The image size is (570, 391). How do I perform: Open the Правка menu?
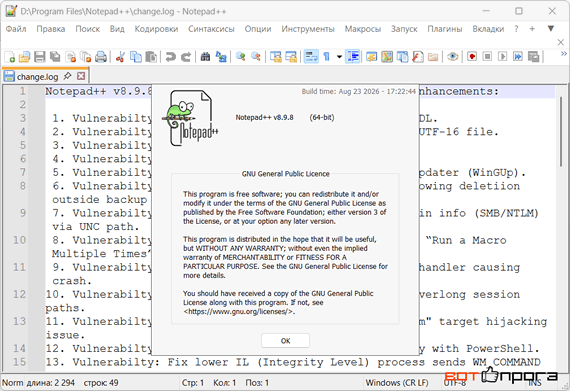[x=51, y=29]
